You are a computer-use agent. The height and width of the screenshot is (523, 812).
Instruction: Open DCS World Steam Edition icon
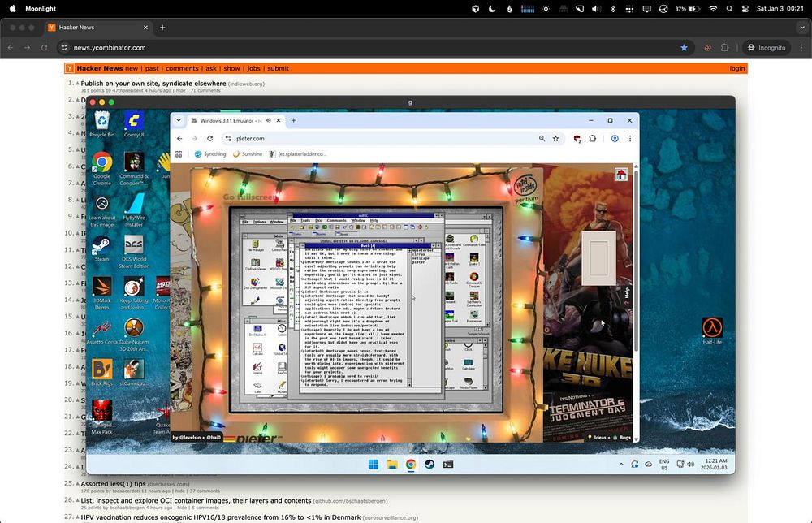pyautogui.click(x=134, y=252)
